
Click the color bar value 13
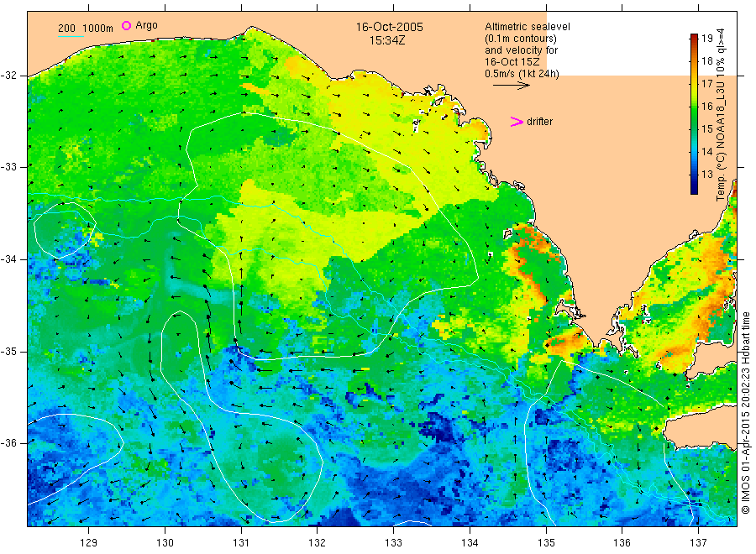point(706,174)
